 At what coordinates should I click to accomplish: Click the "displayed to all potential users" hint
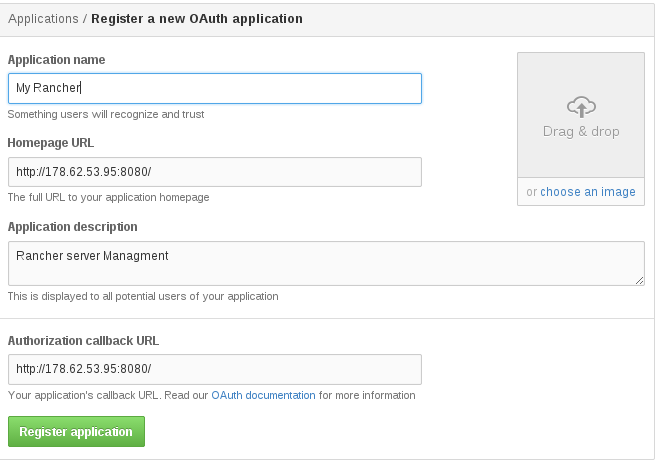click(x=143, y=296)
